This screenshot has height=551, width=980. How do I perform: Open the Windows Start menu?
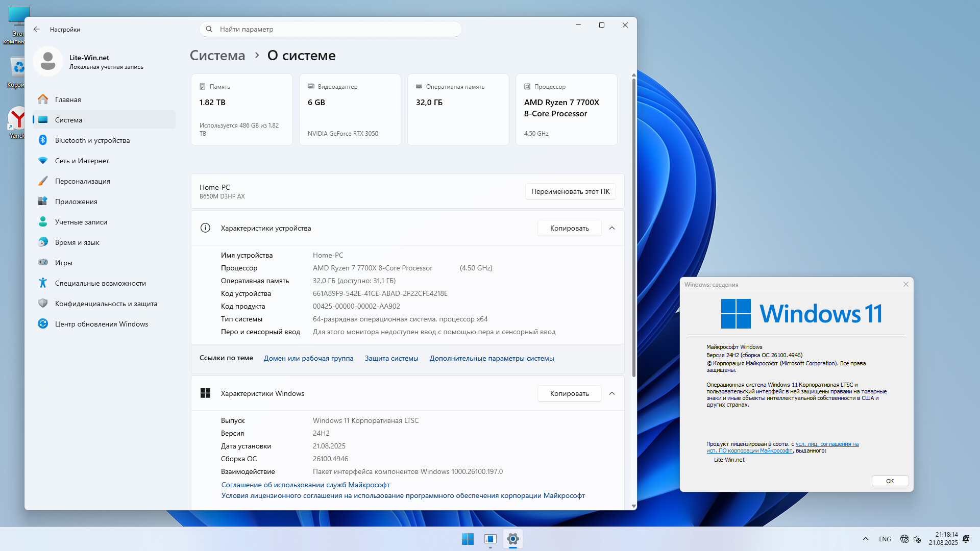point(468,539)
